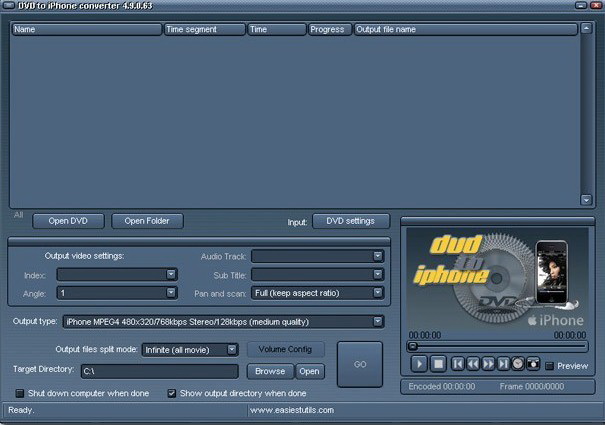Click file list scroll up arrow
Viewport: 605px width, 425px height.
(586, 29)
